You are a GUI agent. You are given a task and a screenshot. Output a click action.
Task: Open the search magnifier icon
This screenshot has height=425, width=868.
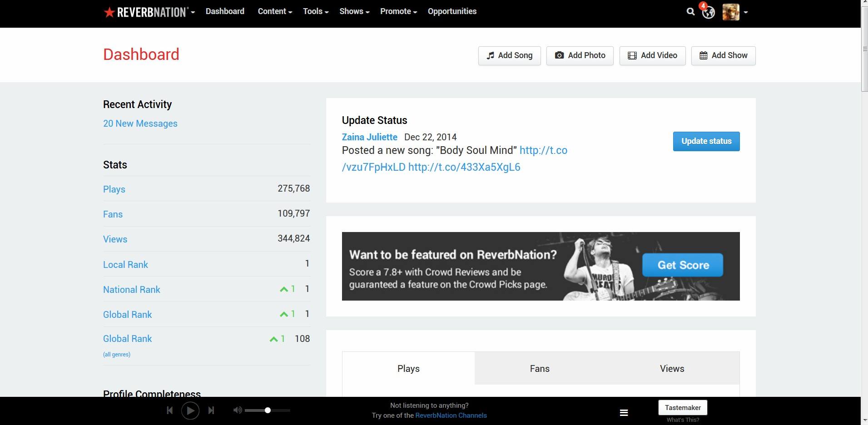point(690,12)
